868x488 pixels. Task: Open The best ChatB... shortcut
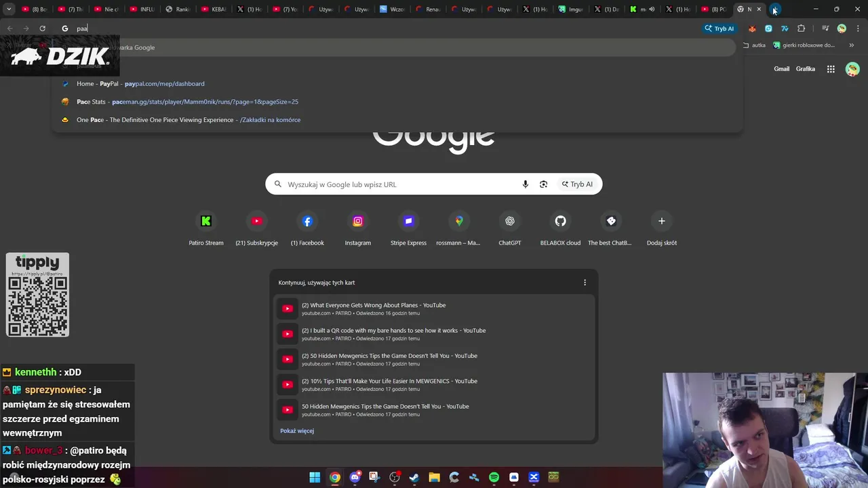coord(610,228)
